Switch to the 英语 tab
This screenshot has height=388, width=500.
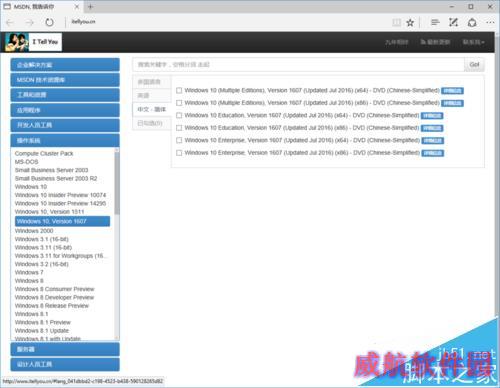152,96
